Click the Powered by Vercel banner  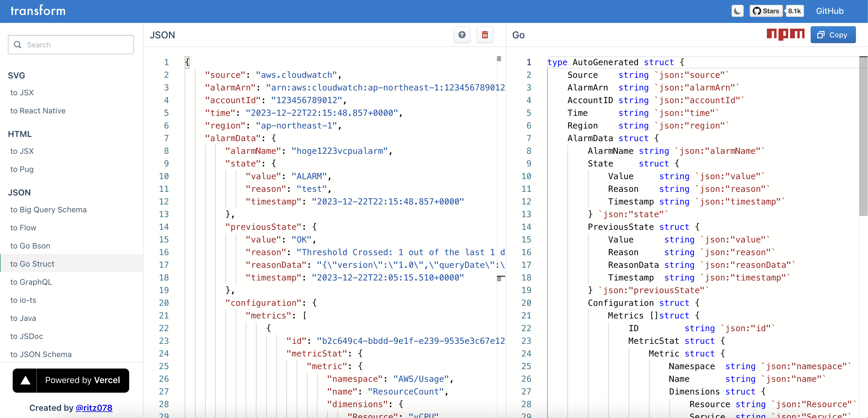(82, 380)
